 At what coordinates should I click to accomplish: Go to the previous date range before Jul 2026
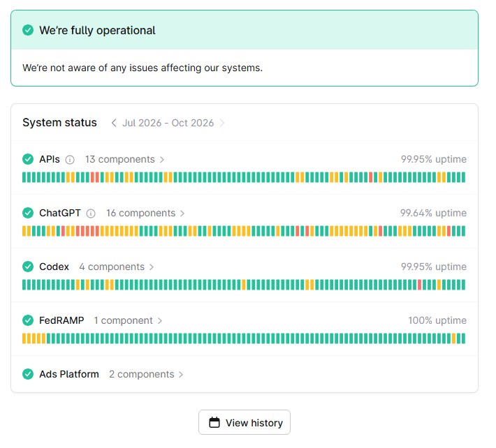[x=114, y=123]
